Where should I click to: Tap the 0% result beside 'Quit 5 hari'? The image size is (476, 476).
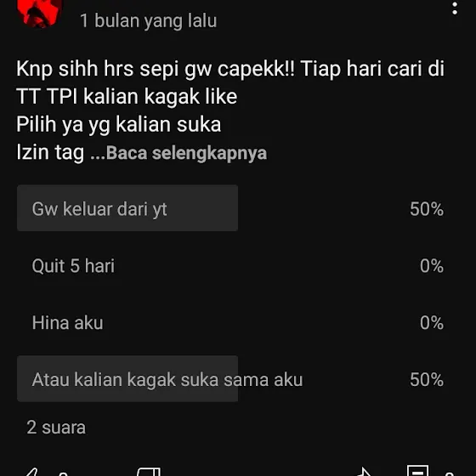coord(432,266)
